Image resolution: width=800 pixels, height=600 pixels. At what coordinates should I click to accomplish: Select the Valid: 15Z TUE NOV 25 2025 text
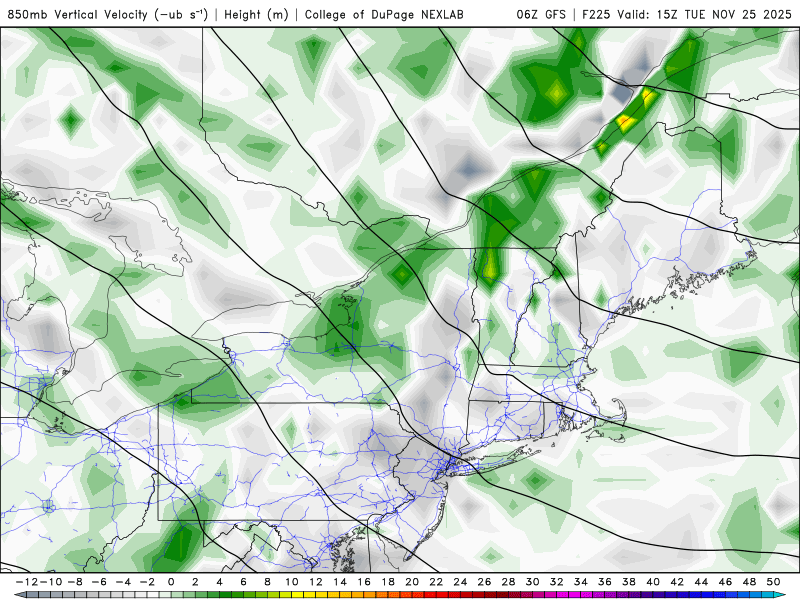704,14
